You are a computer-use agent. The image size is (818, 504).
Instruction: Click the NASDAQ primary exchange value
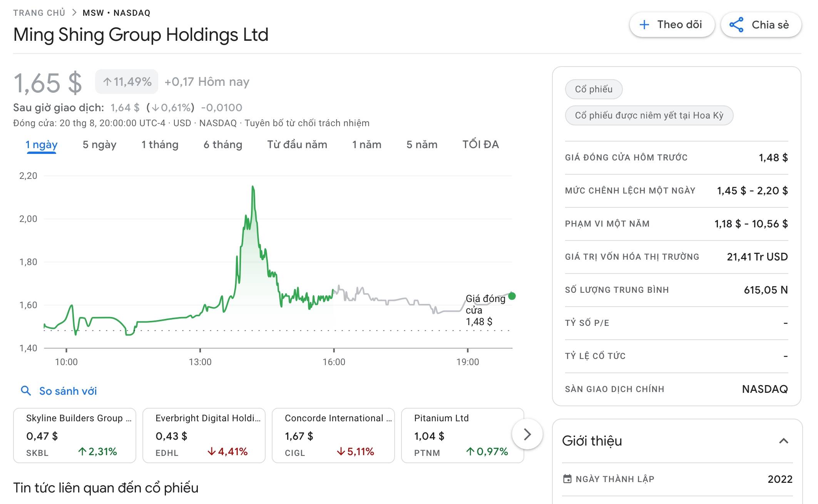pos(765,389)
